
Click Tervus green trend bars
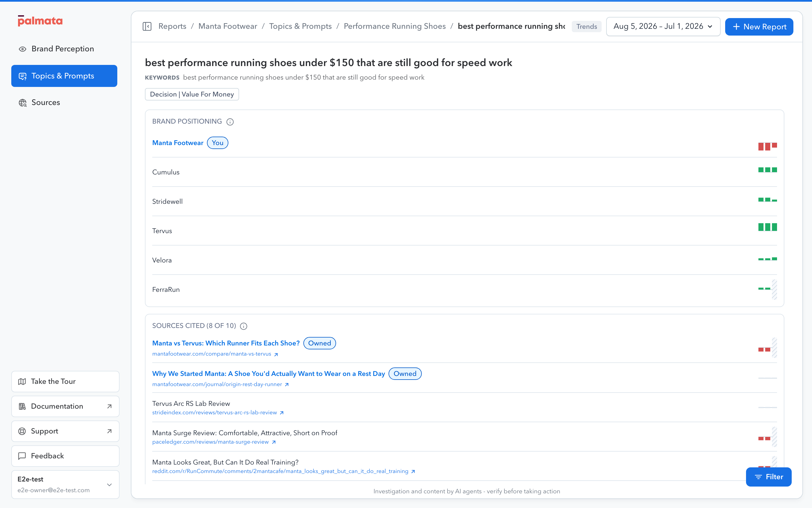click(x=767, y=227)
